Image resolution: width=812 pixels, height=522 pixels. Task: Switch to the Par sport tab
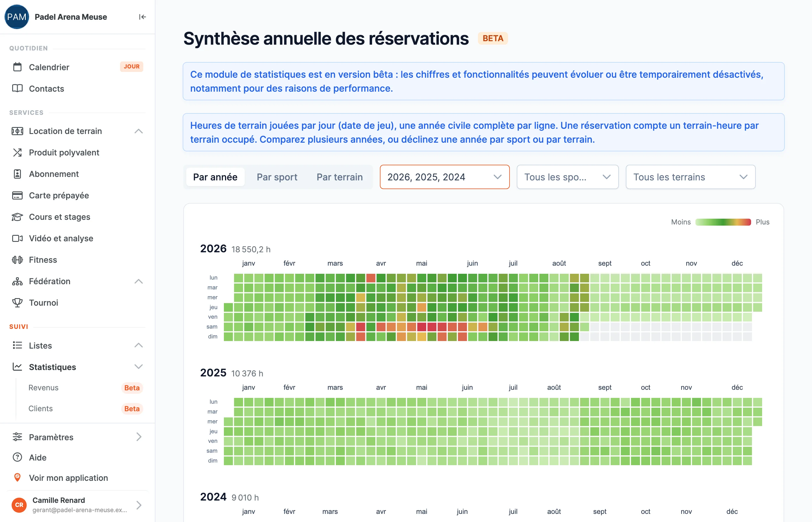tap(277, 177)
